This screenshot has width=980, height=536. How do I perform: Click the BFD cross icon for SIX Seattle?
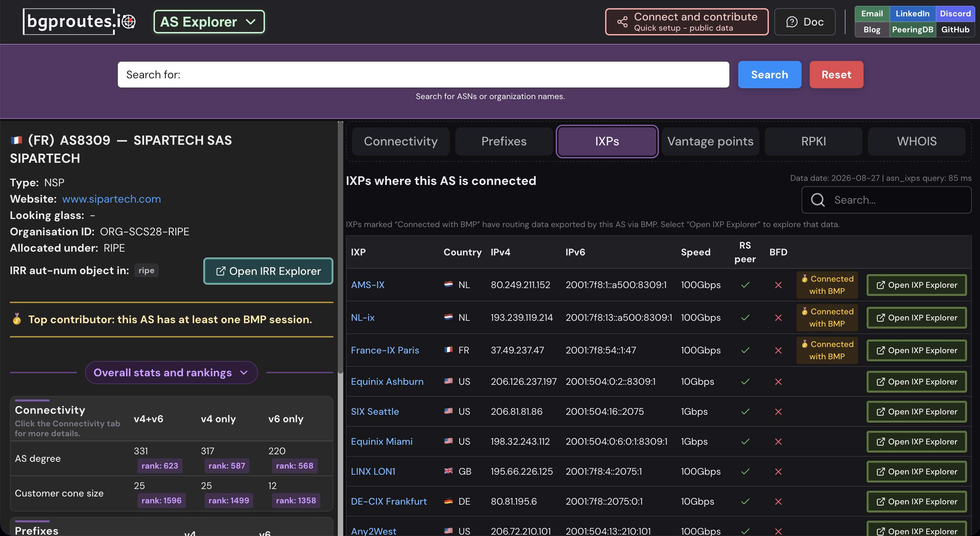point(778,412)
